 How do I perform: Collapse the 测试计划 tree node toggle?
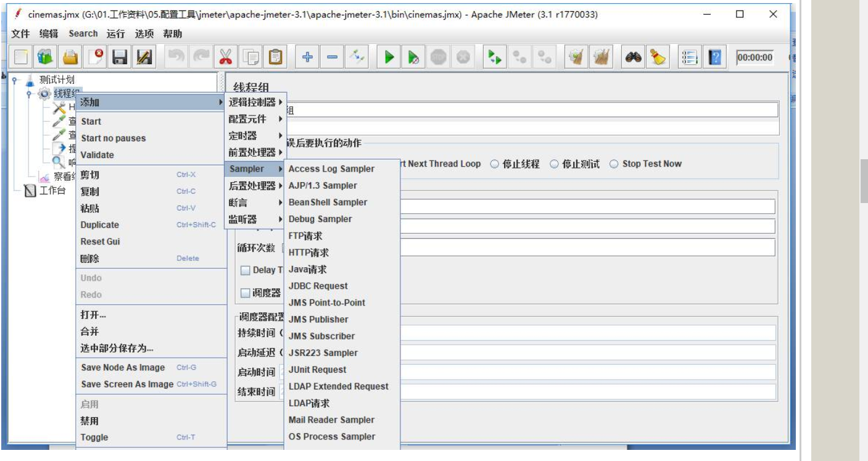[15, 80]
